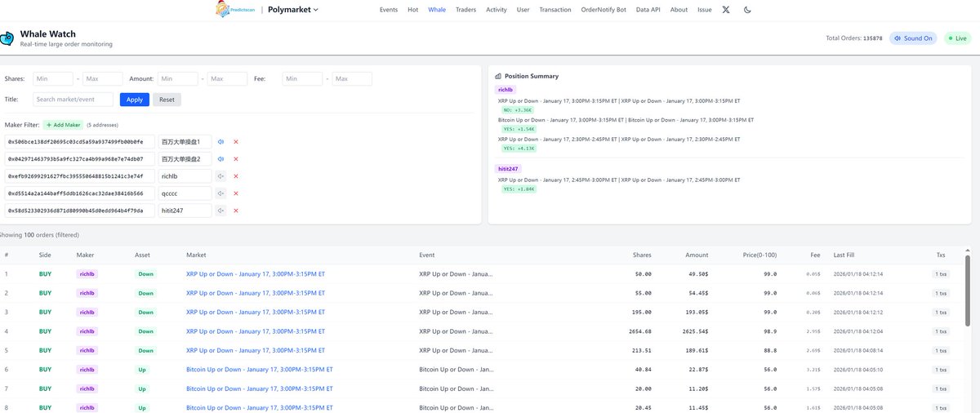Click the Whale Watch whale logo
980x413 pixels.
tap(6, 38)
